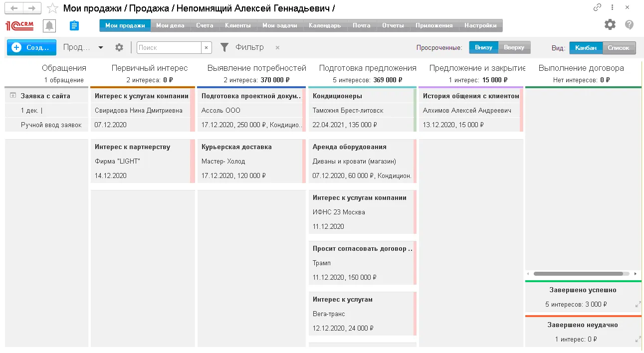
Task: Open Подготовка проектной докум.. card
Action: [251, 110]
